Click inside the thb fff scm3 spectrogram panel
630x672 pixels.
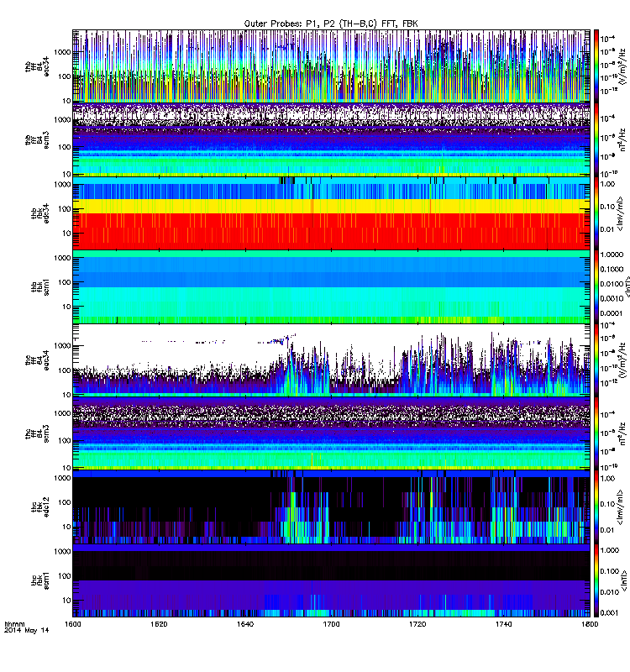point(331,140)
